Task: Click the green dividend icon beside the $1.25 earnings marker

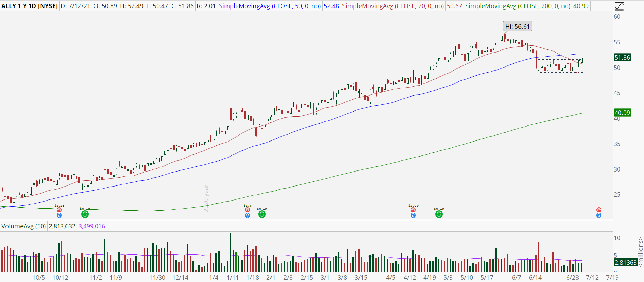Action: point(85,214)
